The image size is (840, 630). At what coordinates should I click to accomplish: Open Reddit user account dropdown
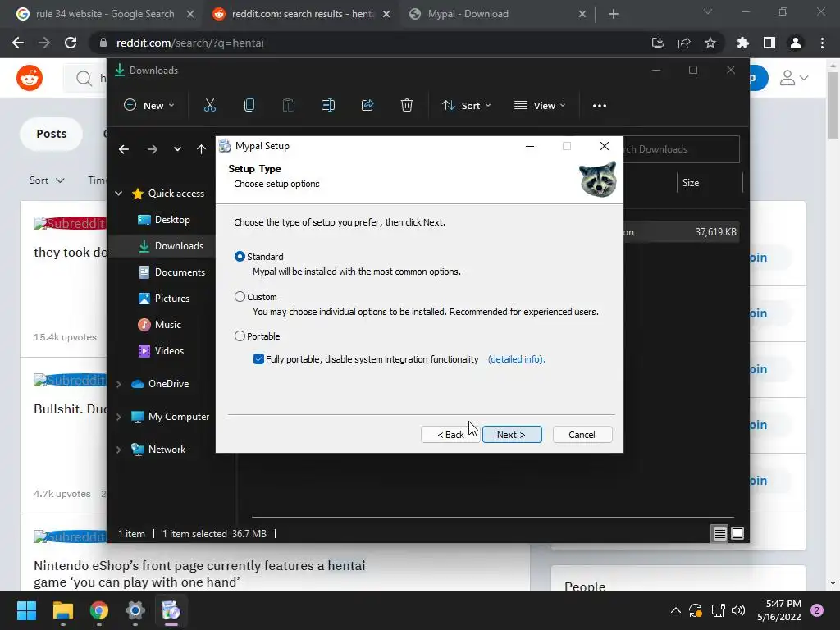click(x=793, y=78)
